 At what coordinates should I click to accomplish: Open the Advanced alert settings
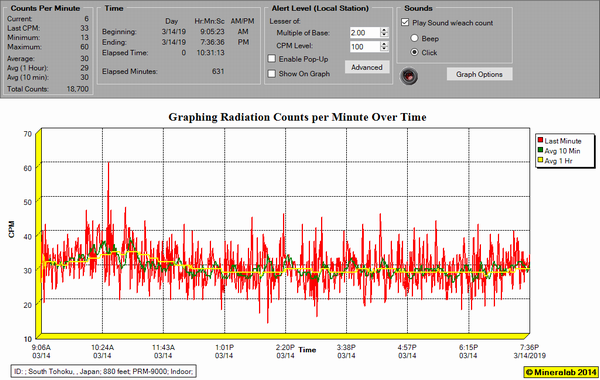[367, 67]
